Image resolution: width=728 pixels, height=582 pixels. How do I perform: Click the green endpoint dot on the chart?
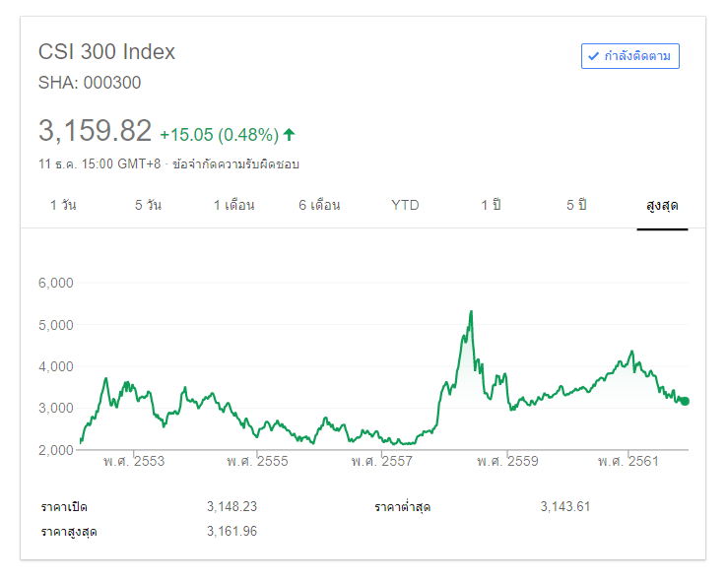(685, 401)
